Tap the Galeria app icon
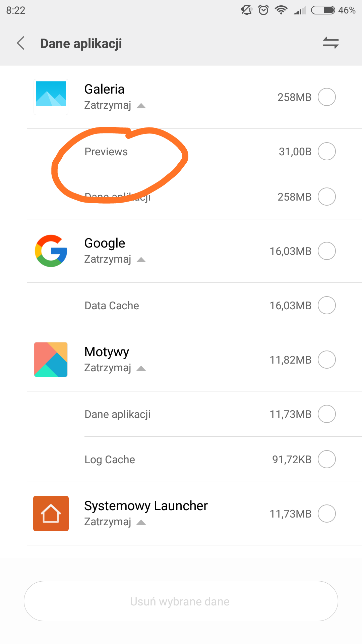Image resolution: width=362 pixels, height=644 pixels. tap(51, 97)
